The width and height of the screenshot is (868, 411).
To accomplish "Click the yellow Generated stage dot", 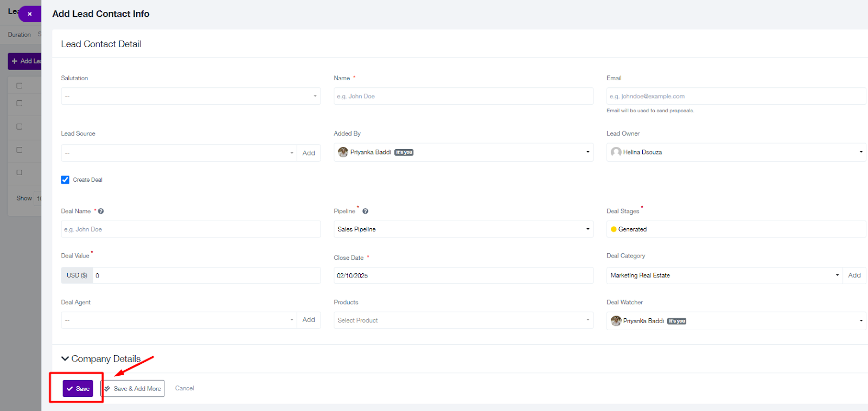I will pos(614,229).
